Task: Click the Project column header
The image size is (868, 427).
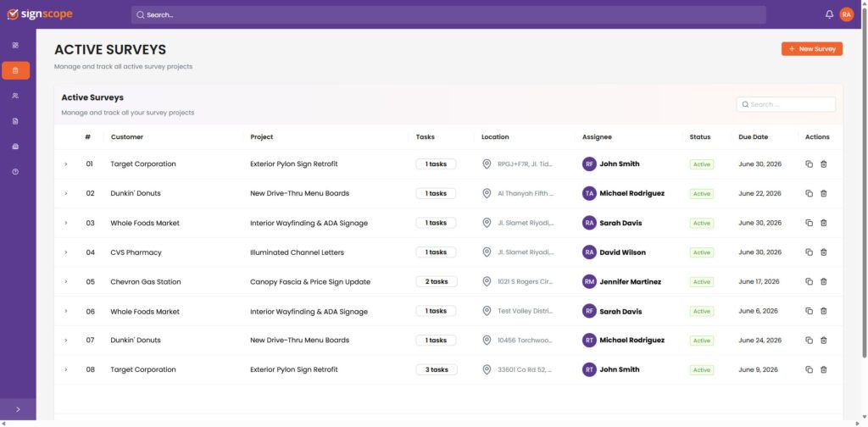Action: pos(262,137)
